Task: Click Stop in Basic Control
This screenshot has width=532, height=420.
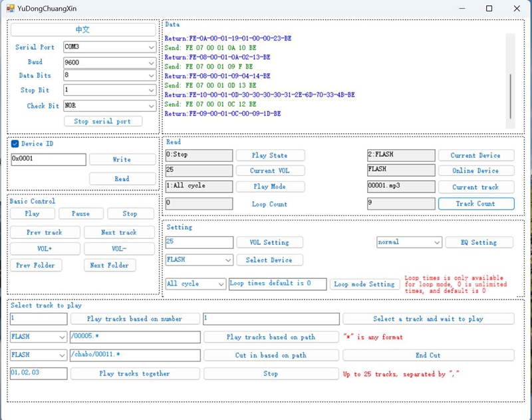Action: point(130,214)
